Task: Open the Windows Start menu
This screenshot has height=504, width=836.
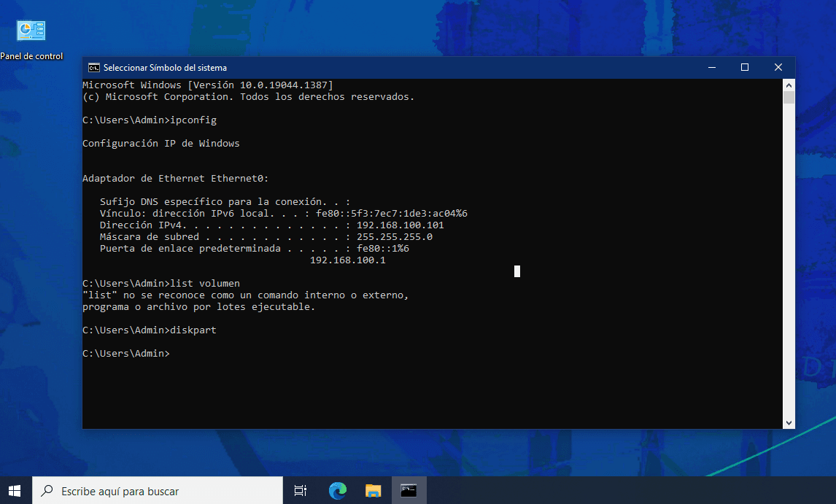Action: 15,491
